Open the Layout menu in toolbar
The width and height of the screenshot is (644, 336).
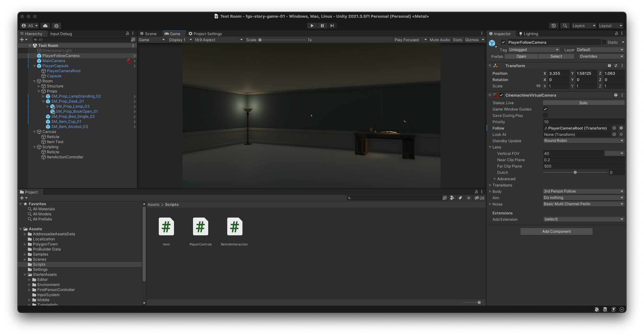pos(610,26)
